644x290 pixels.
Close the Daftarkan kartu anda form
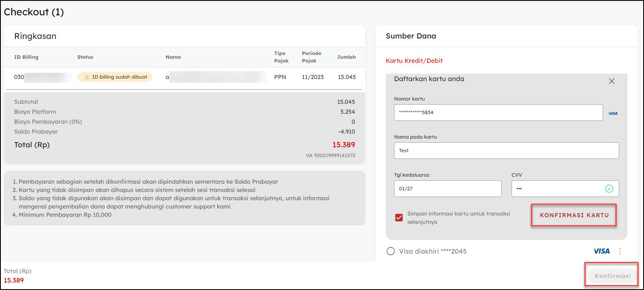[611, 81]
